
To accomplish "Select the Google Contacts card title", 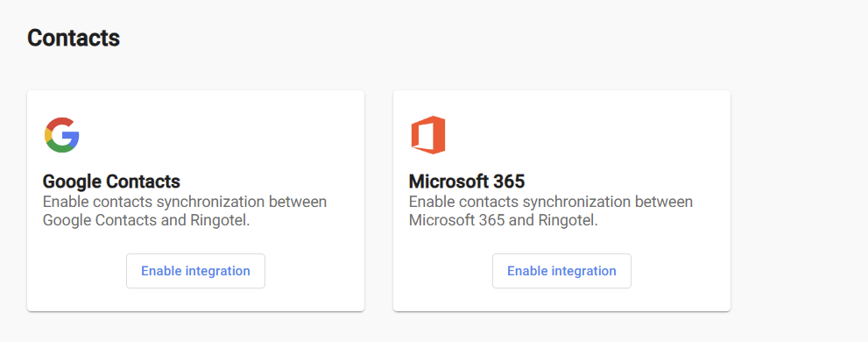I will point(111,182).
